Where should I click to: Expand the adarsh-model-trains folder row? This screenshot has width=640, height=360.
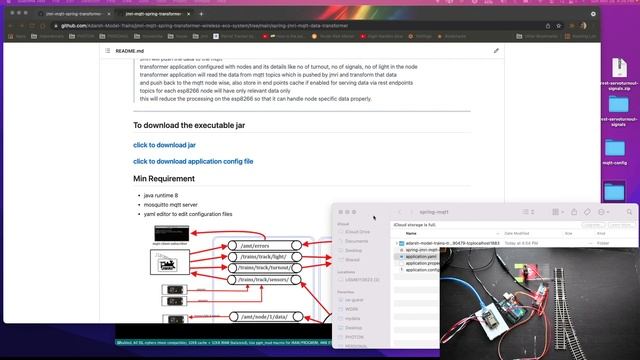[x=397, y=243]
